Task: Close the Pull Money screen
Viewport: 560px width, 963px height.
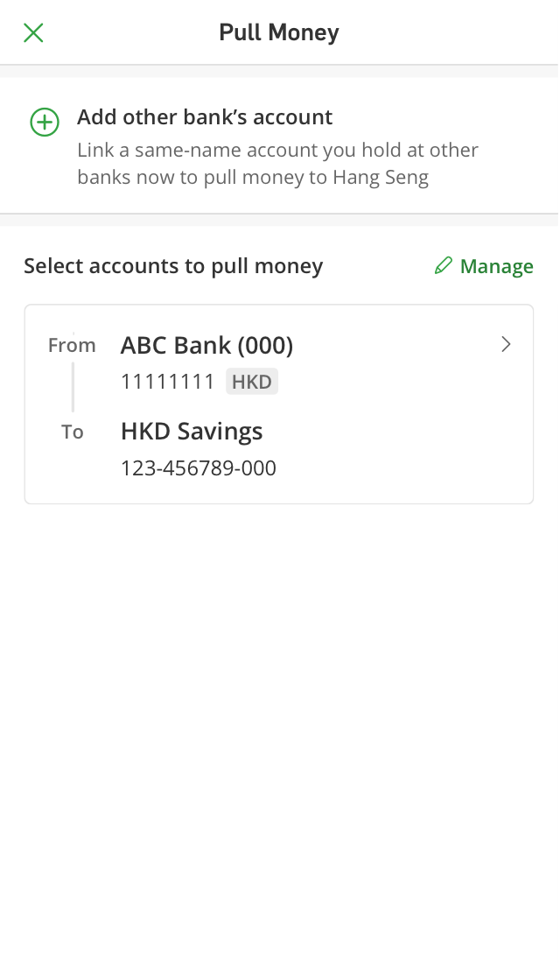Action: (x=33, y=33)
